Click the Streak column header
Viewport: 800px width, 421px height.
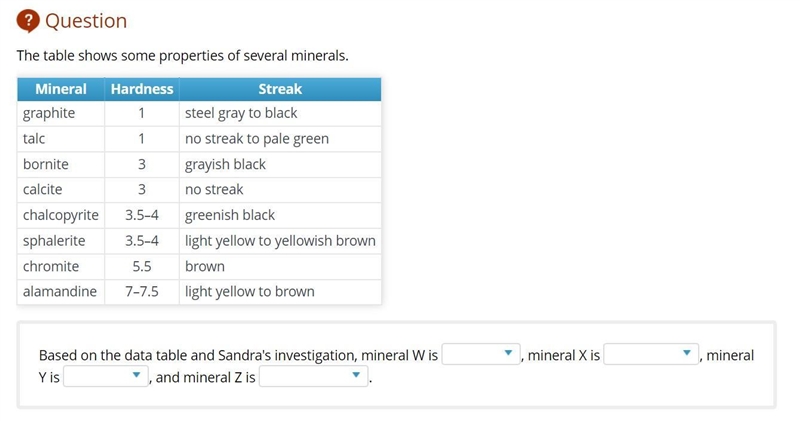[x=280, y=89]
